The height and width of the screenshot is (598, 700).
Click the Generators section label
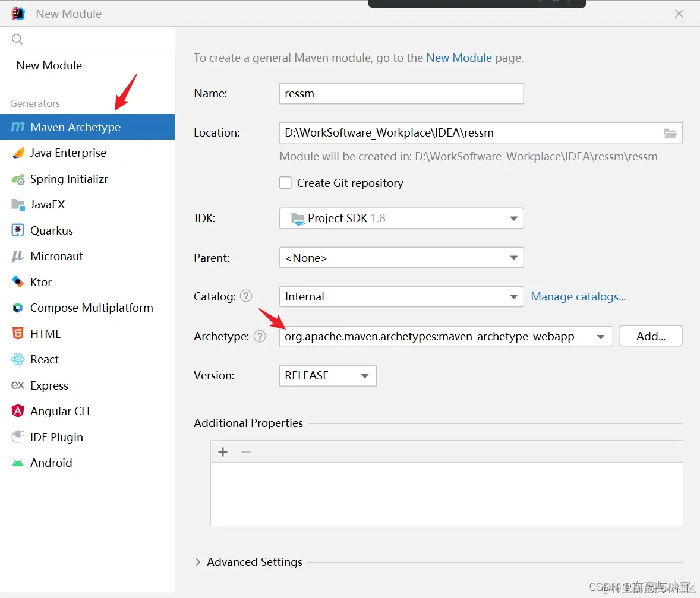pos(35,103)
